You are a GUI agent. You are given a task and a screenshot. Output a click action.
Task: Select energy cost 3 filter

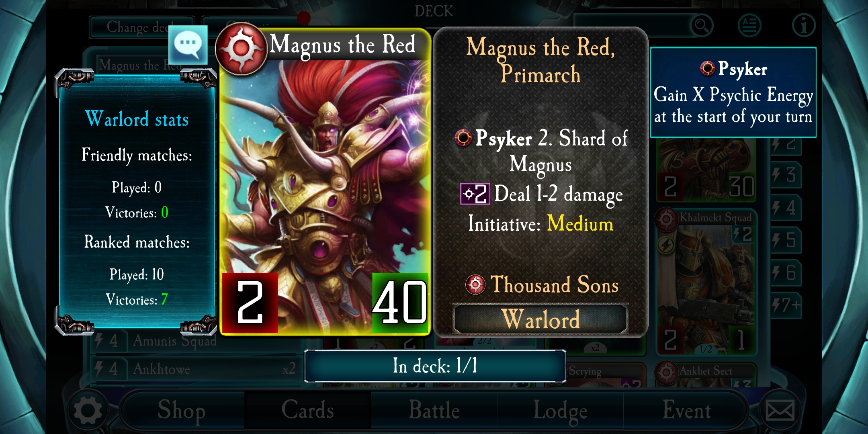(x=786, y=175)
